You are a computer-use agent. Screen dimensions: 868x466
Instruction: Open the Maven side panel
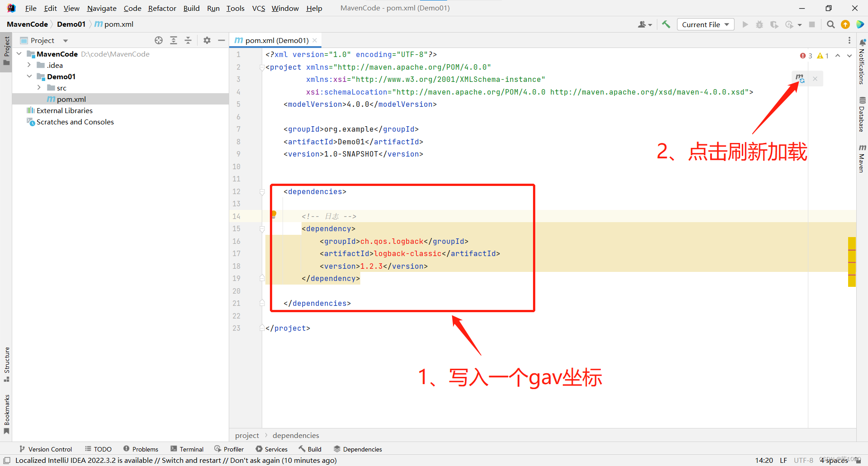862,158
